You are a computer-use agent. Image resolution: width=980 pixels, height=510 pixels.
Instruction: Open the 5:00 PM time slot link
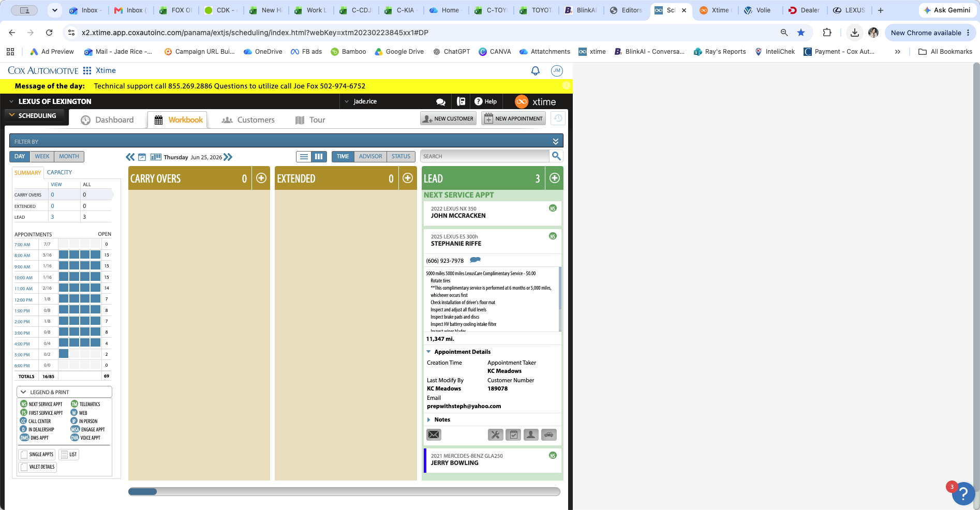(22, 355)
